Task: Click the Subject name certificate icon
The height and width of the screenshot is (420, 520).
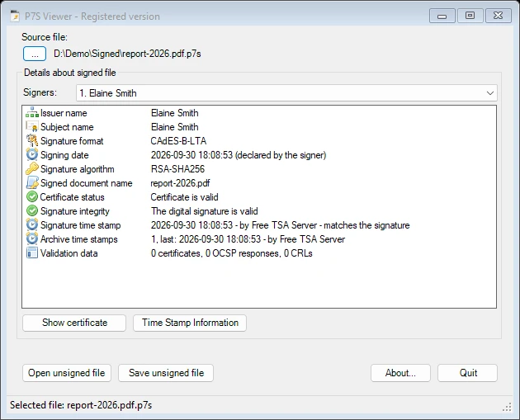Action: [x=32, y=126]
